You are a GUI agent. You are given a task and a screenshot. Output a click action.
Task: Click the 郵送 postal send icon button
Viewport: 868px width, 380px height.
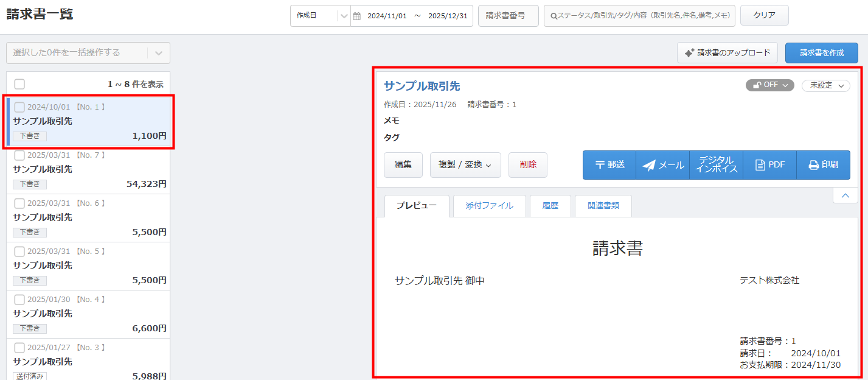tap(609, 165)
